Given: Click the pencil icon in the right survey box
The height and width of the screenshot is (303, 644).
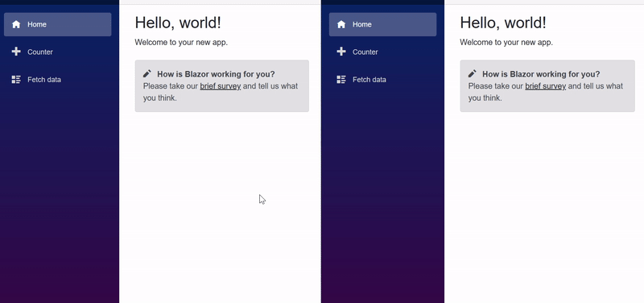Looking at the screenshot, I should point(473,73).
